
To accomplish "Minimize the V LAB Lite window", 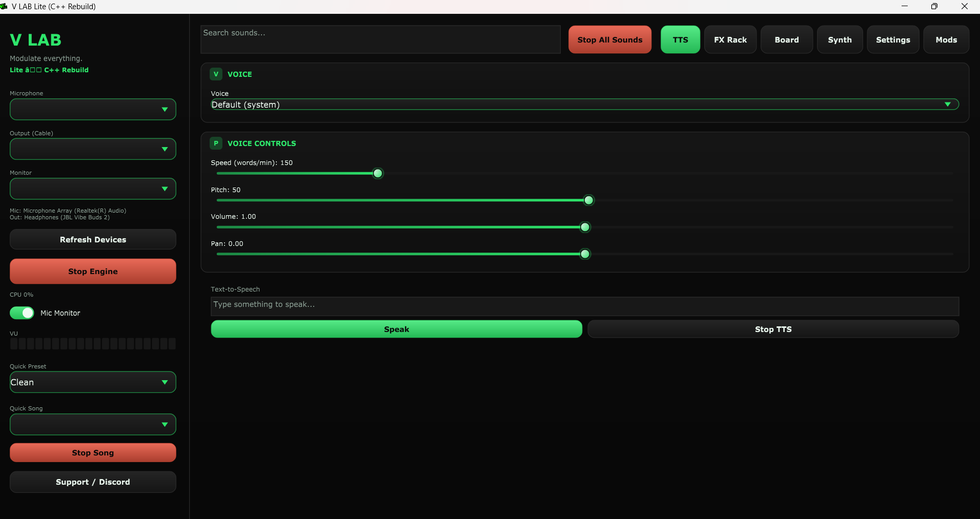I will [905, 6].
